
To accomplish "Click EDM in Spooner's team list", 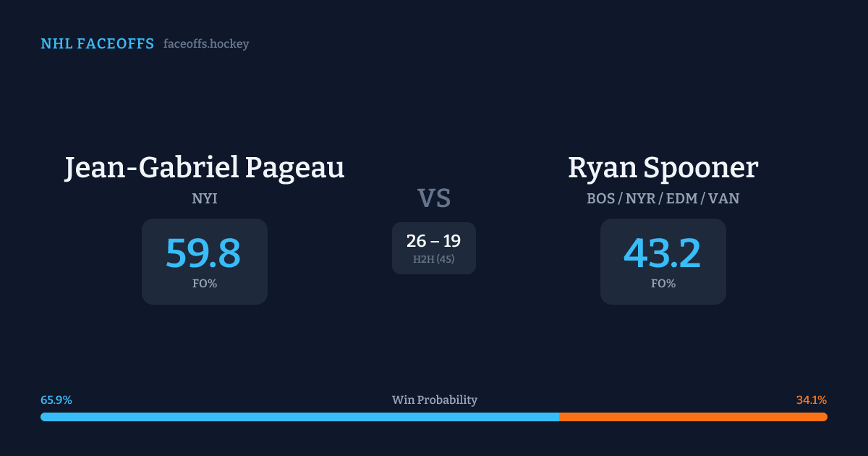I will (681, 198).
